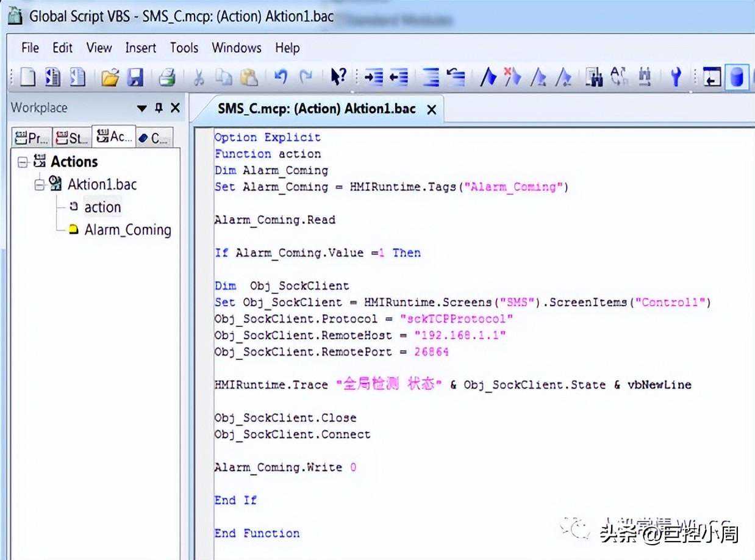This screenshot has height=560, width=755.
Task: Click the blue wrench icon in toolbar
Action: coord(675,77)
